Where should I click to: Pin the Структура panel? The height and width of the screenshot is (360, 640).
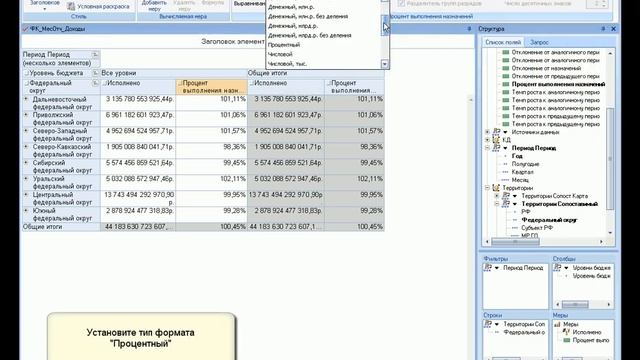click(x=603, y=29)
